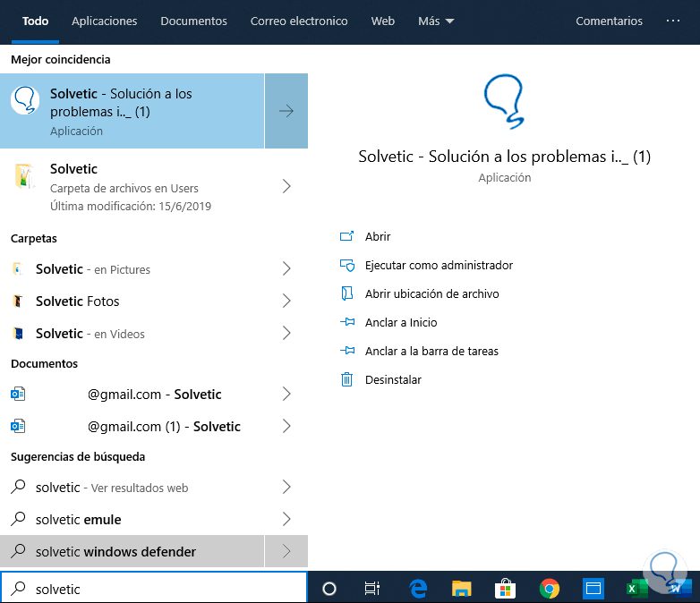700x603 pixels.
Task: Click the Abrir open icon
Action: pos(347,236)
